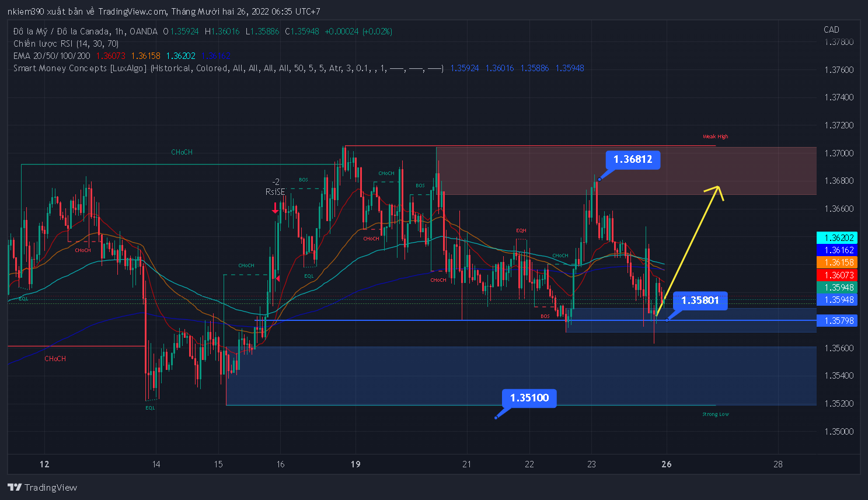
Task: Click the 1.37800 price axis label
Action: click(x=839, y=42)
